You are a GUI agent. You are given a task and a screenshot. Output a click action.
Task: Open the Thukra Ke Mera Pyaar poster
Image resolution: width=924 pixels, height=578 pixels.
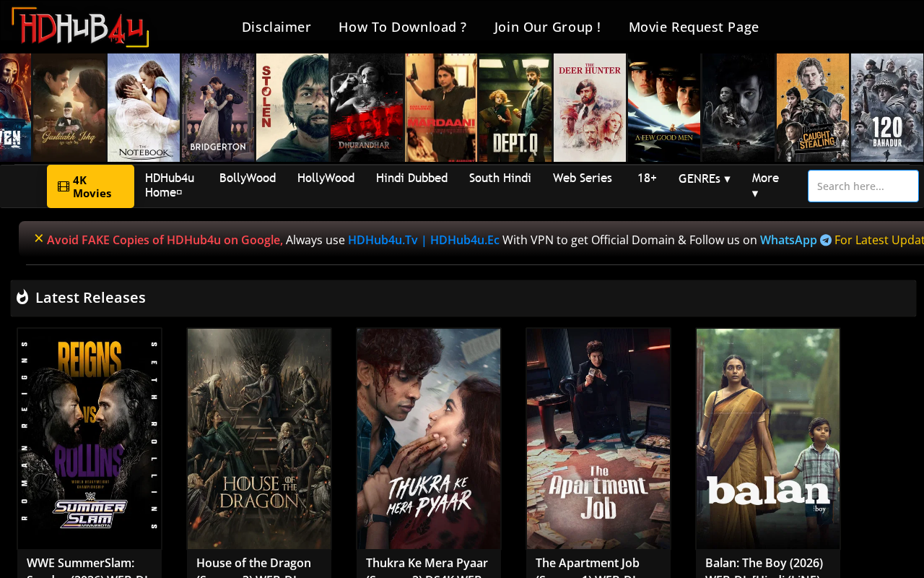(x=429, y=439)
